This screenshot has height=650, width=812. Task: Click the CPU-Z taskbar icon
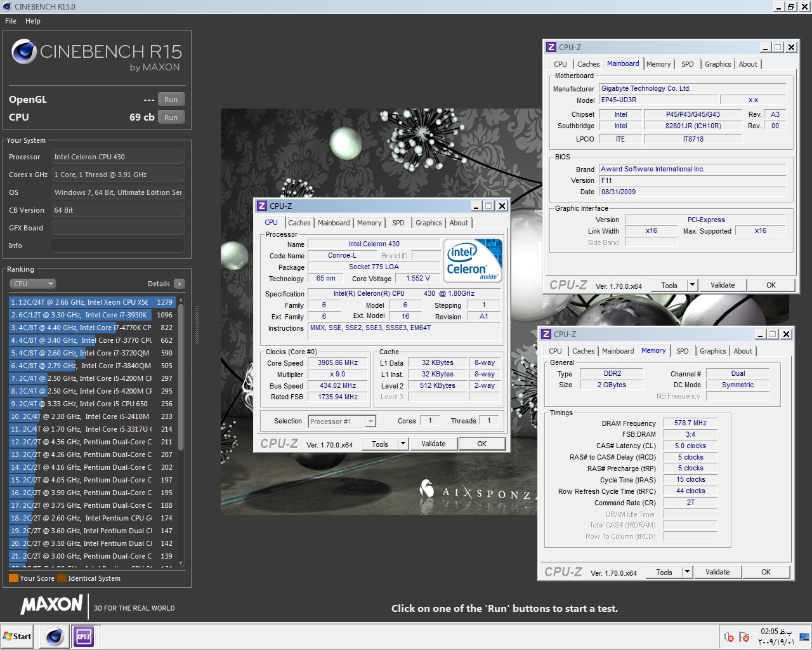click(84, 636)
